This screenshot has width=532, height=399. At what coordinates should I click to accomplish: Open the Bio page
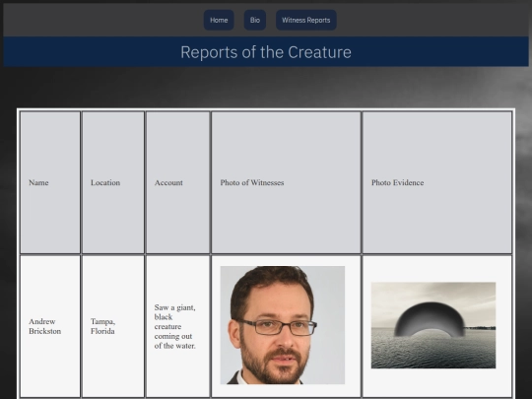[255, 20]
